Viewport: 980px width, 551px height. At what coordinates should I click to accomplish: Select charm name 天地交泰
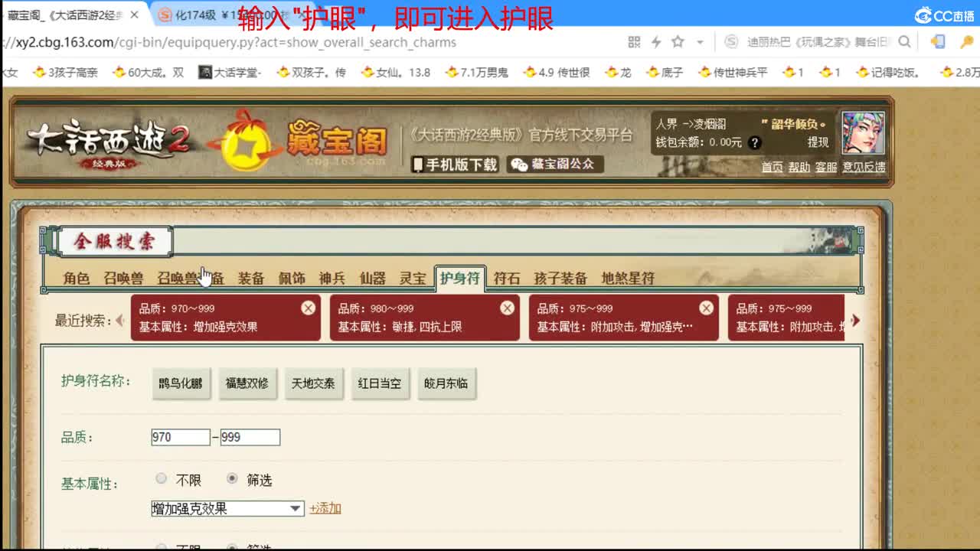click(x=313, y=383)
